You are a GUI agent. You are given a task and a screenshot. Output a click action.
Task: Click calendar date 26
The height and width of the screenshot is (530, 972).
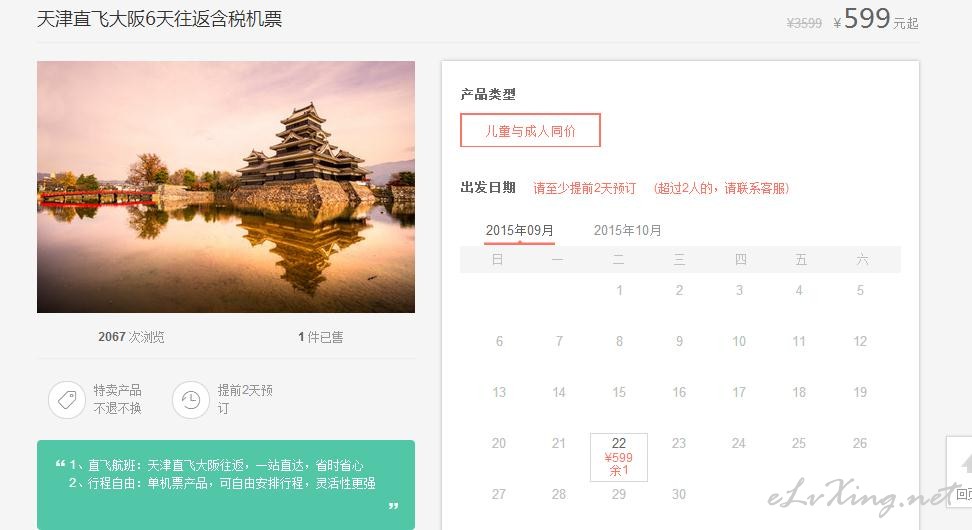(860, 443)
